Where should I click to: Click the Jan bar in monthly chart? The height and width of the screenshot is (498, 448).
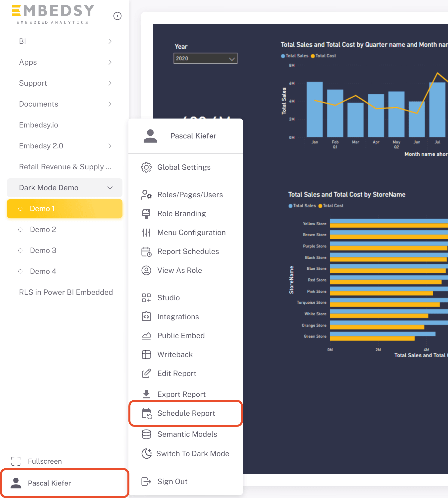point(315,109)
